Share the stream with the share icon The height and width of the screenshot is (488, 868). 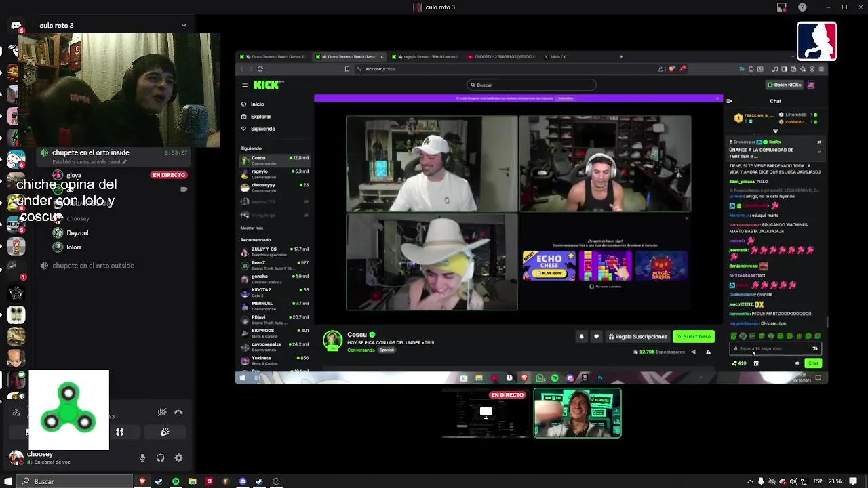click(x=693, y=352)
